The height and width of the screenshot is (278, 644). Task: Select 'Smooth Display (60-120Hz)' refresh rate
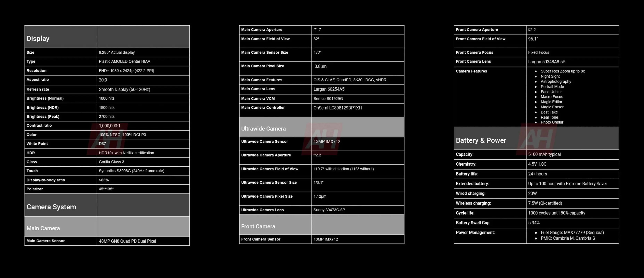(x=125, y=89)
